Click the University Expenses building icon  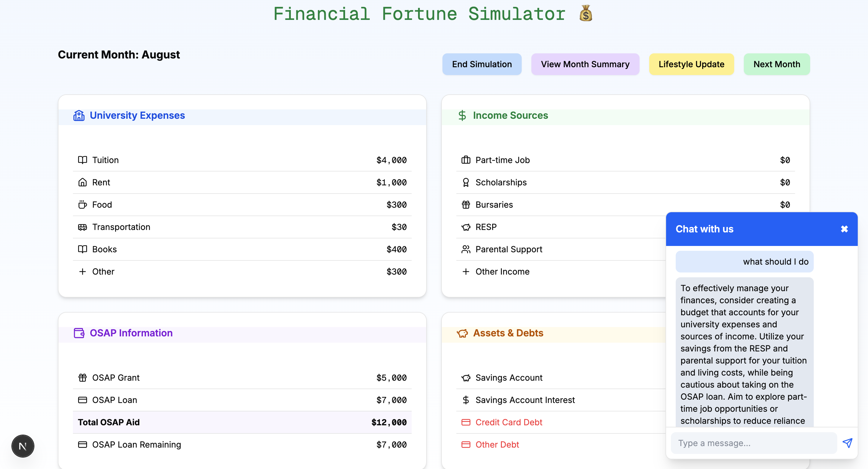click(x=79, y=115)
